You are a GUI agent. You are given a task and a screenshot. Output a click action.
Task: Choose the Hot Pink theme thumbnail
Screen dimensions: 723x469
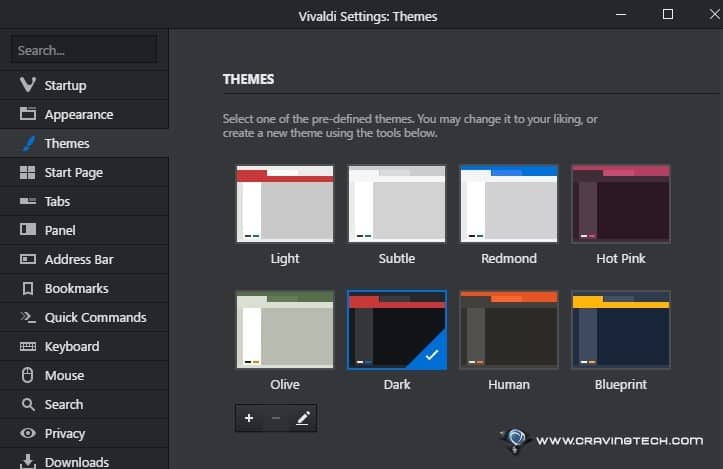(621, 203)
